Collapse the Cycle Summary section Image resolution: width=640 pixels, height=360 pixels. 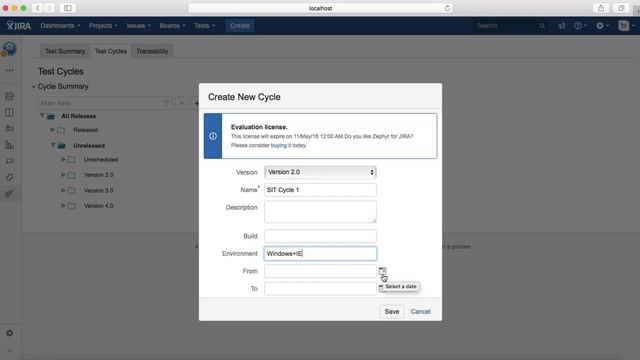coord(34,87)
